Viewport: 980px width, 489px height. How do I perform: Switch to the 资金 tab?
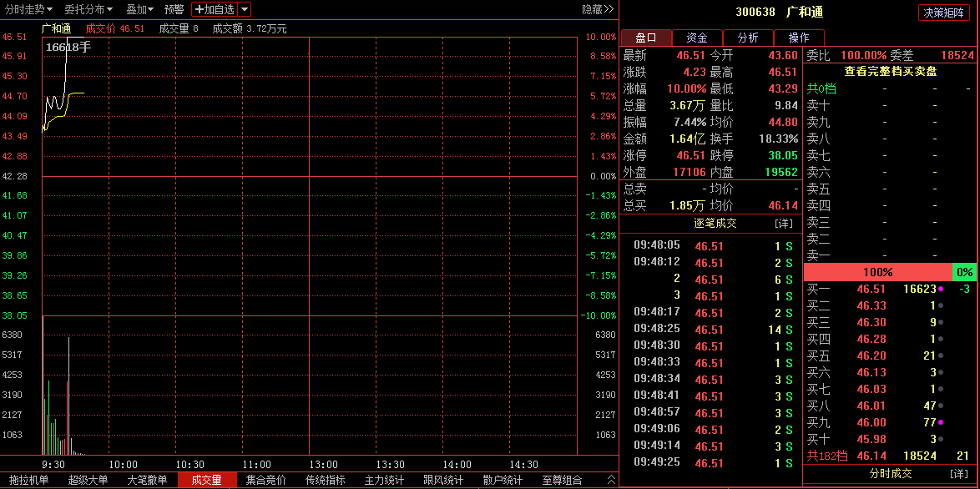697,38
